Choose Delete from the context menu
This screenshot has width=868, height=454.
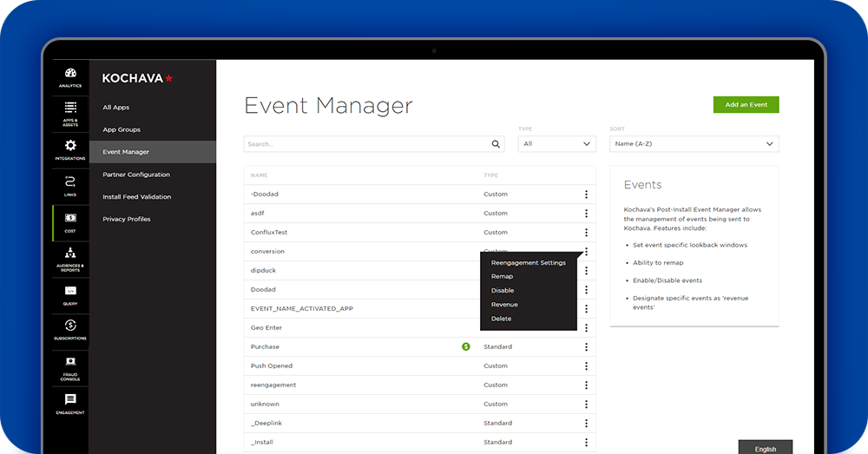501,319
